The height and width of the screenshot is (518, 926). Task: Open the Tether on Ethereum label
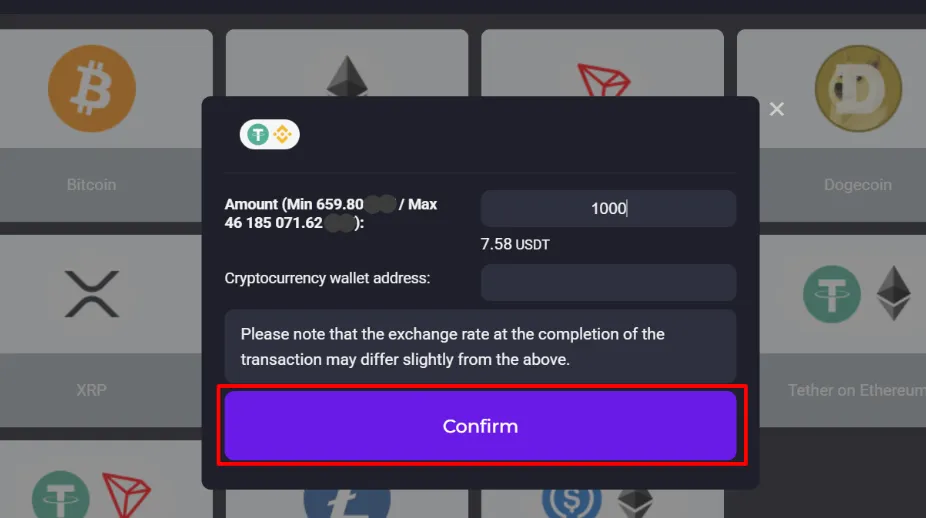click(856, 390)
